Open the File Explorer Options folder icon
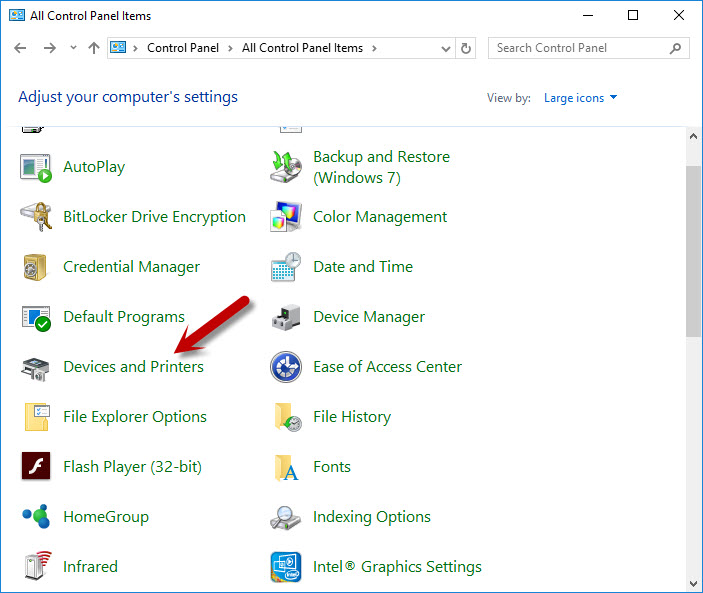Screen dimensions: 703x593 point(37,417)
